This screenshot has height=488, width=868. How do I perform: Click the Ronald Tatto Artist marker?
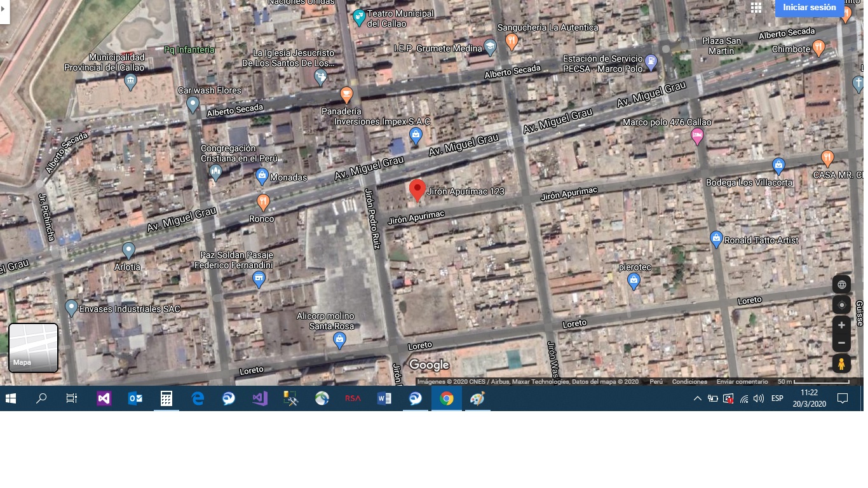click(716, 240)
